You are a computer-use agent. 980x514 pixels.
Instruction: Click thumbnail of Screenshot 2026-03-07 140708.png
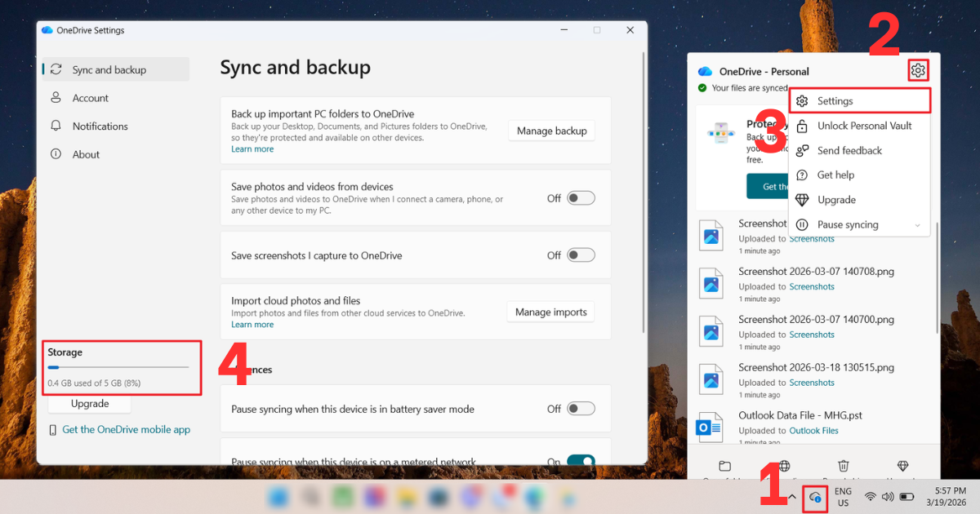coord(711,282)
